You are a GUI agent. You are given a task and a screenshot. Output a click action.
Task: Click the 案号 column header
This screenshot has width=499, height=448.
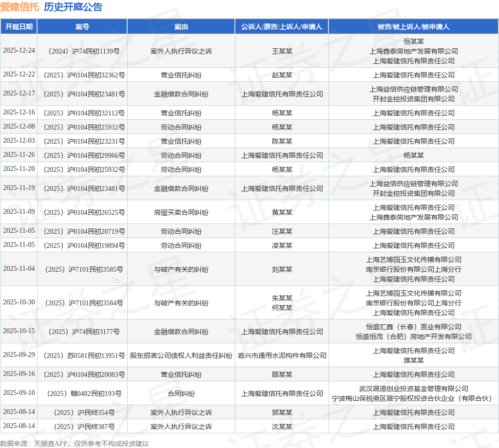point(82,27)
